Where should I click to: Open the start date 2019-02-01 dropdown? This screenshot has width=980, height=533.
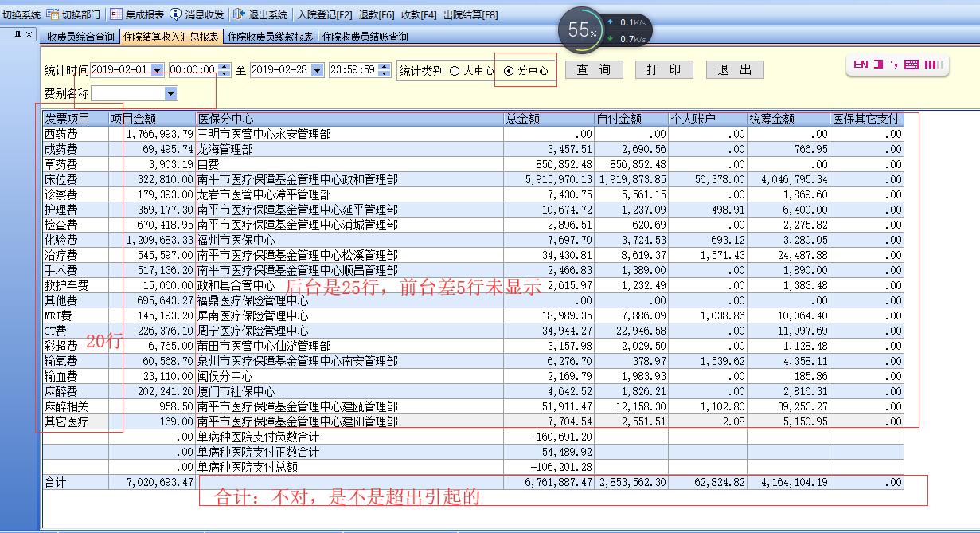pos(157,70)
